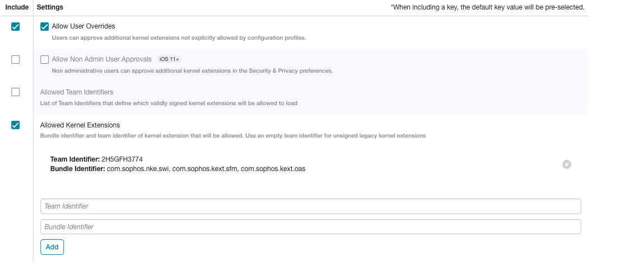This screenshot has width=644, height=265.
Task: Tick the Allow Non Admin User Approvals setting checkbox
Action: pyautogui.click(x=44, y=59)
